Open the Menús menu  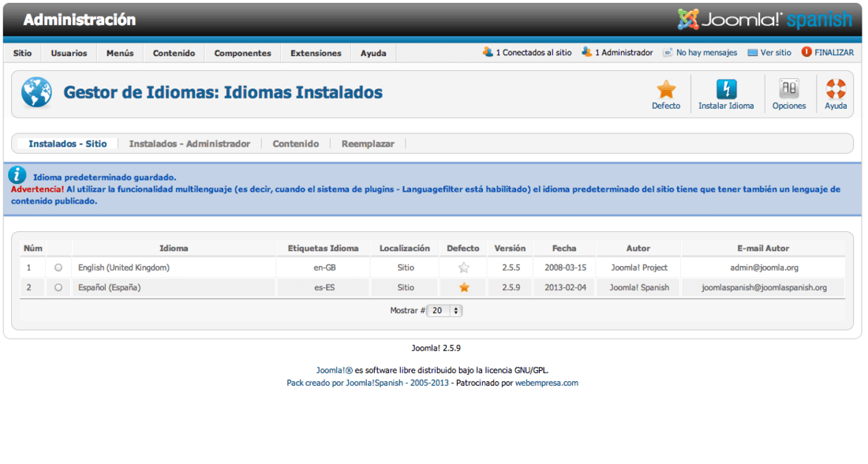pos(120,53)
